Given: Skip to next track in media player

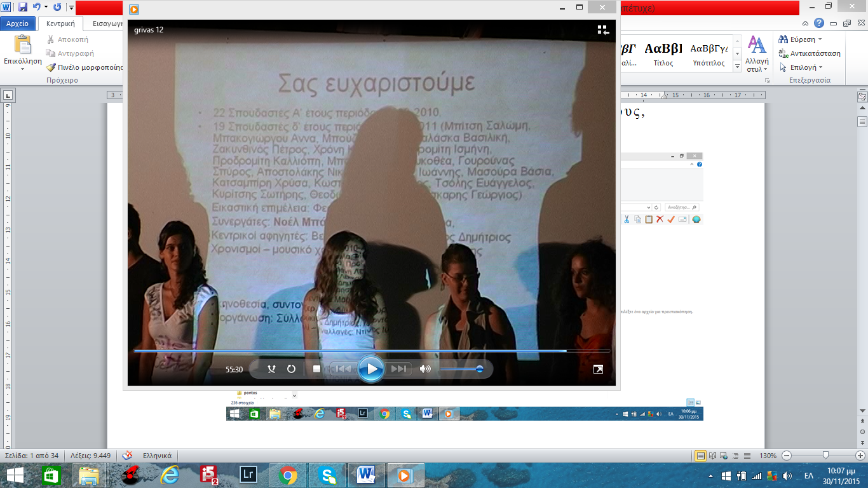Looking at the screenshot, I should click(399, 369).
